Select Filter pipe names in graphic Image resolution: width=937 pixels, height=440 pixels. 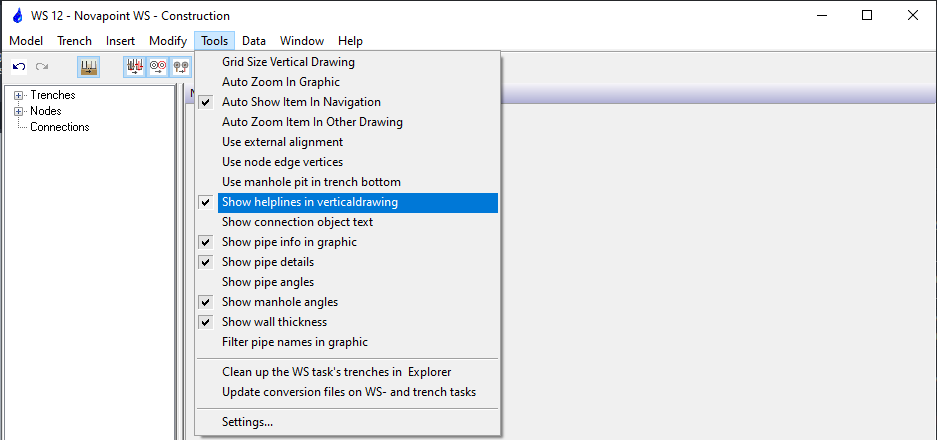[295, 342]
